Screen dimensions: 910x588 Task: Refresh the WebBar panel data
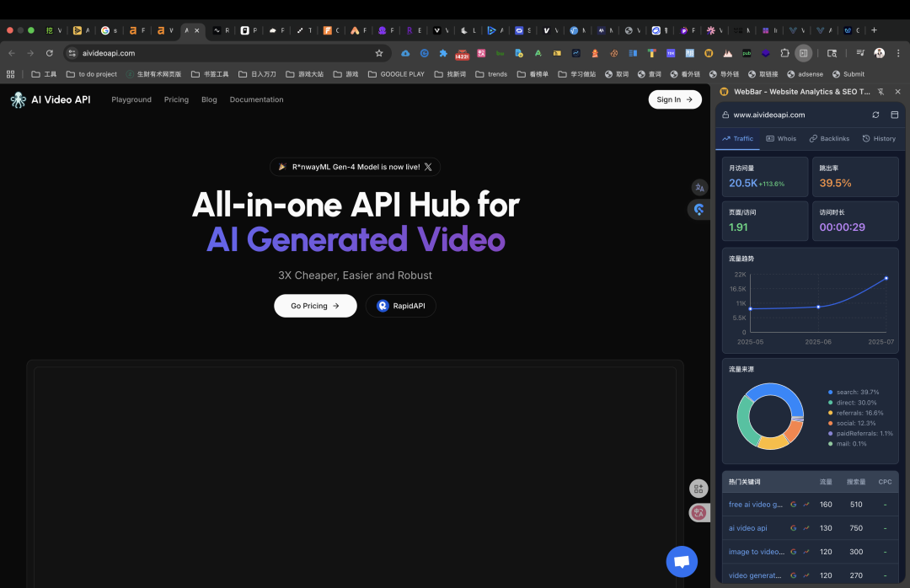[875, 115]
